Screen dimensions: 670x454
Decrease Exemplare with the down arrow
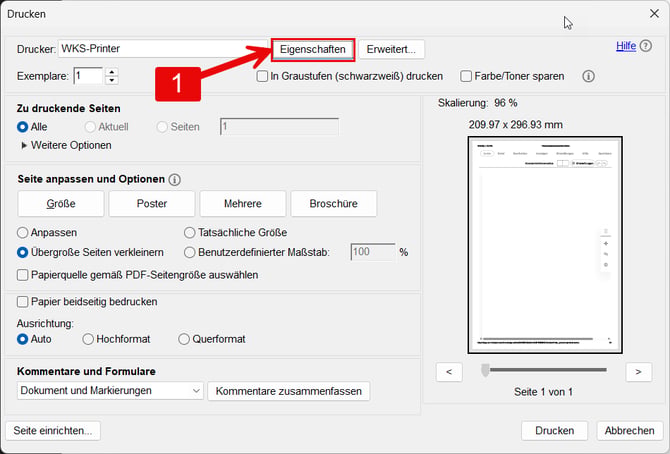pos(112,80)
